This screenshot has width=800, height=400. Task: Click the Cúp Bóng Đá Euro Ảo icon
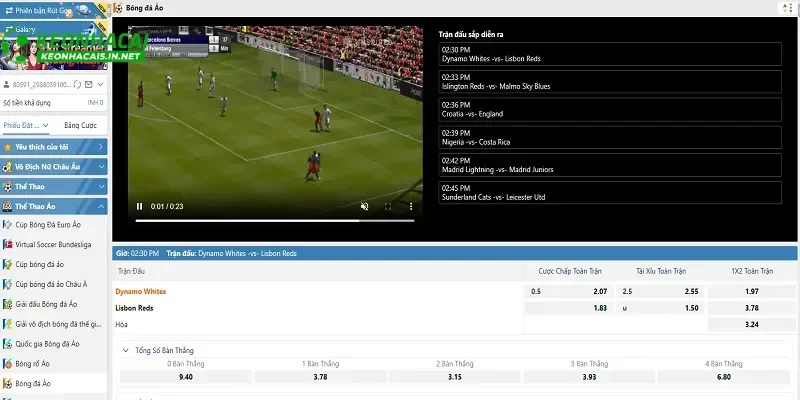(x=7, y=225)
